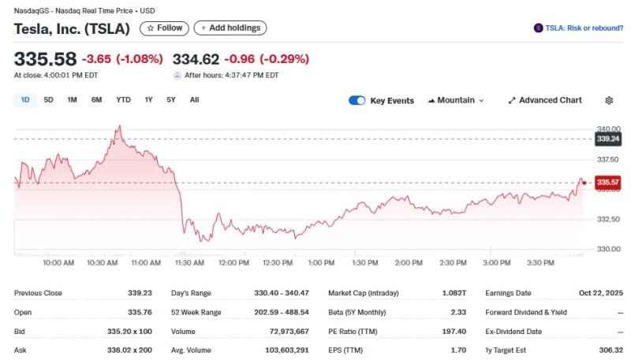This screenshot has width=631, height=364.
Task: Select the 1D time range tab
Action: 25,100
